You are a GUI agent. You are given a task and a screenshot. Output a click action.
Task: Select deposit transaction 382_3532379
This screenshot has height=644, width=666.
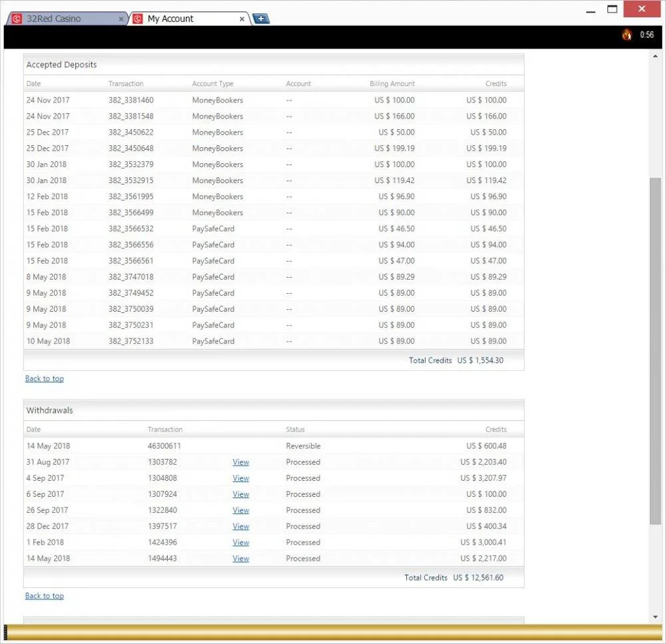(x=131, y=164)
